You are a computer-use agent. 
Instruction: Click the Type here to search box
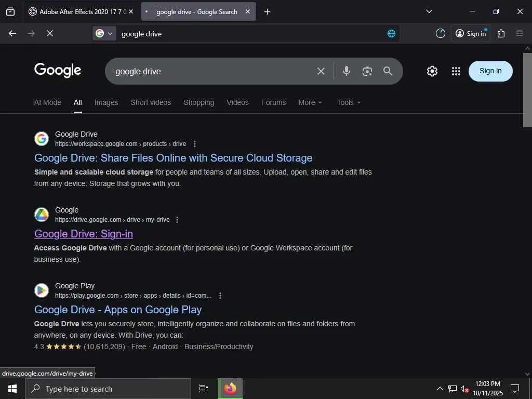[108, 389]
